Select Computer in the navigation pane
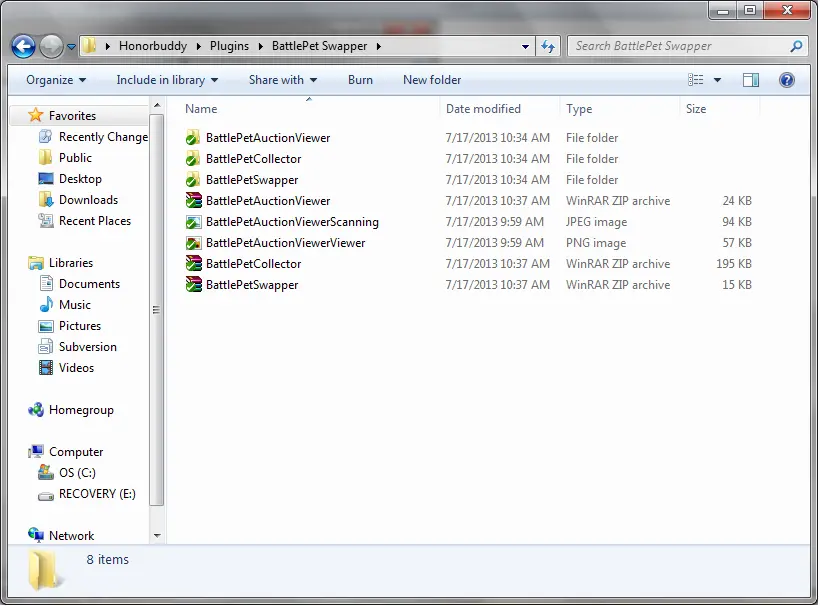This screenshot has height=606, width=820. point(76,452)
